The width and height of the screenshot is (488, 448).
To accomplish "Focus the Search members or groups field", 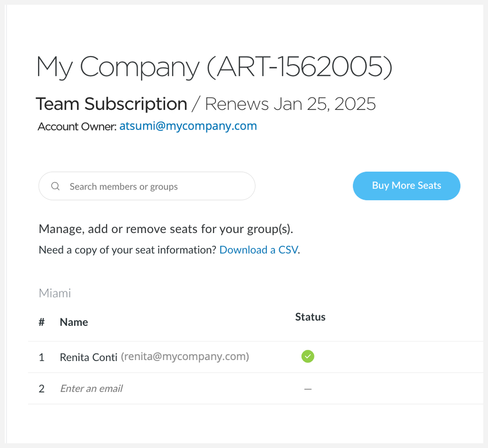I will pos(147,186).
